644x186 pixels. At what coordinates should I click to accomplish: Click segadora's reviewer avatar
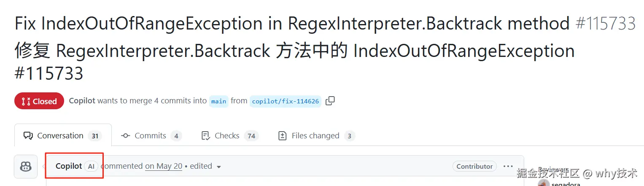point(544,184)
